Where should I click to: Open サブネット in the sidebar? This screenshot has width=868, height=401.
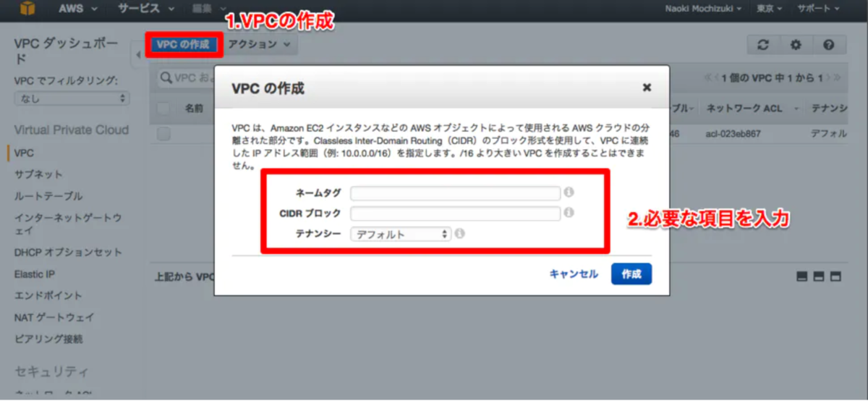coord(38,174)
